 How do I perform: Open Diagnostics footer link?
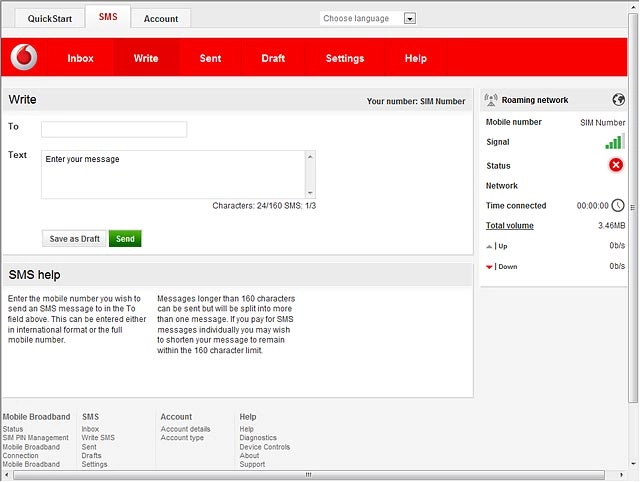[x=258, y=438]
